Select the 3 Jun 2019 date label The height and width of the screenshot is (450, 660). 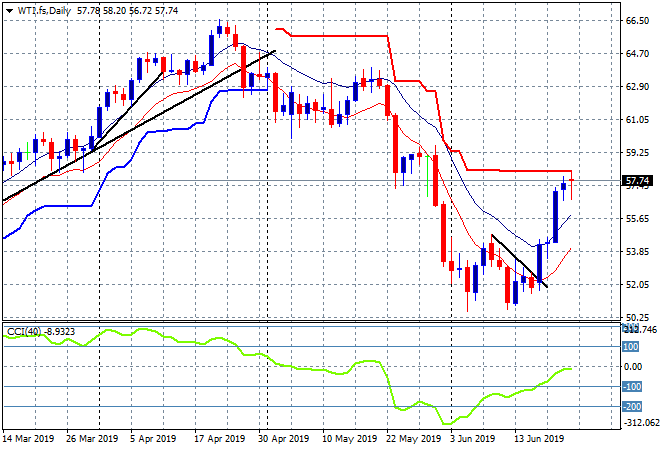coord(473,439)
